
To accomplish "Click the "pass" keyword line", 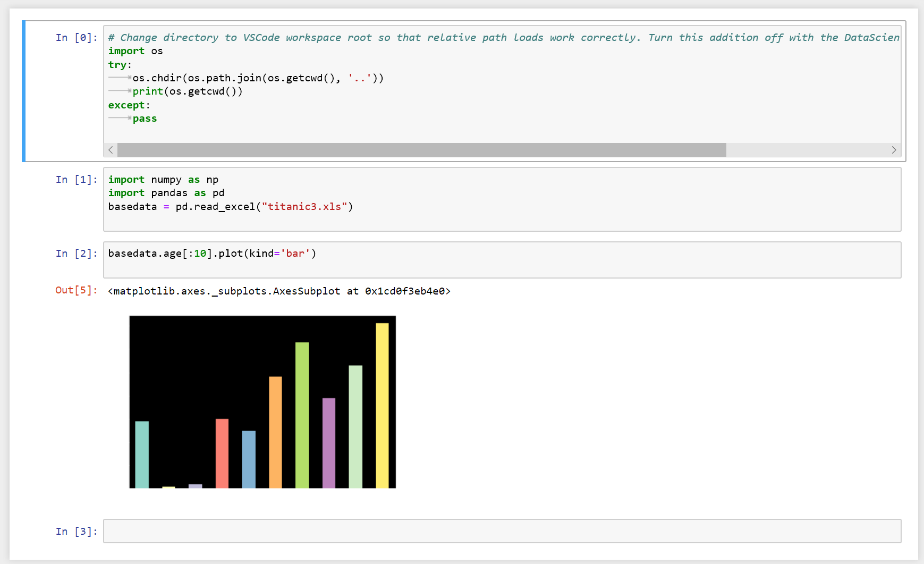I will click(145, 119).
